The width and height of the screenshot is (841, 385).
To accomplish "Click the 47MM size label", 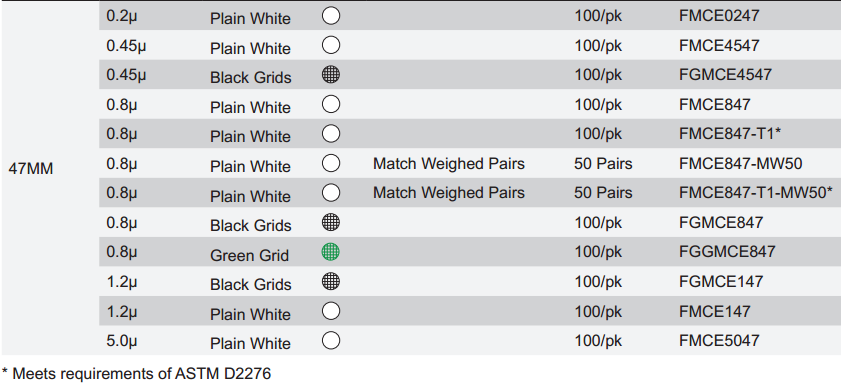I will click(x=31, y=169).
